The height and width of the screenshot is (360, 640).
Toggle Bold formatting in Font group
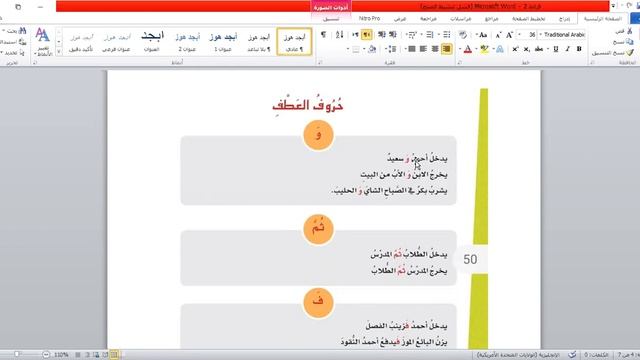click(579, 49)
